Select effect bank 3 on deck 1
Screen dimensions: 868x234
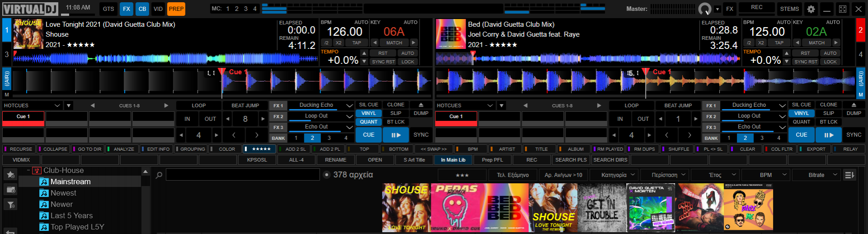329,138
